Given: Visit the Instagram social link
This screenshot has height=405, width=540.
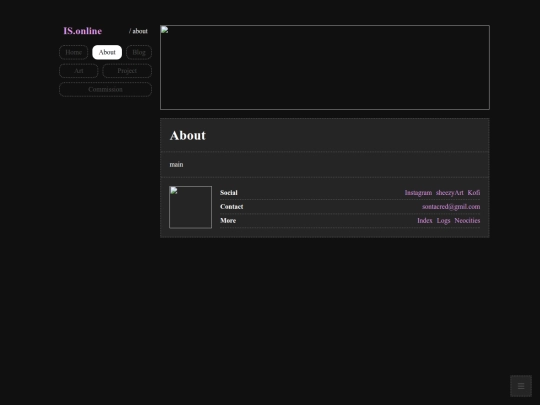Looking at the screenshot, I should click(418, 193).
